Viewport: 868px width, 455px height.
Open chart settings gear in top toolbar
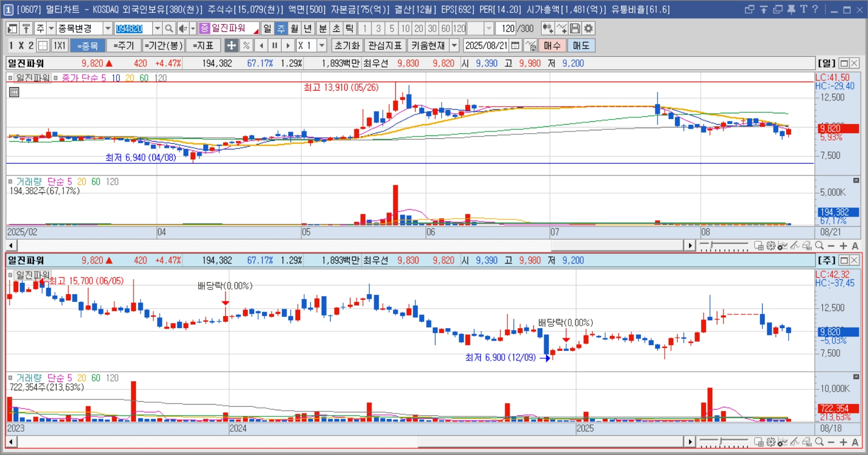[x=588, y=28]
